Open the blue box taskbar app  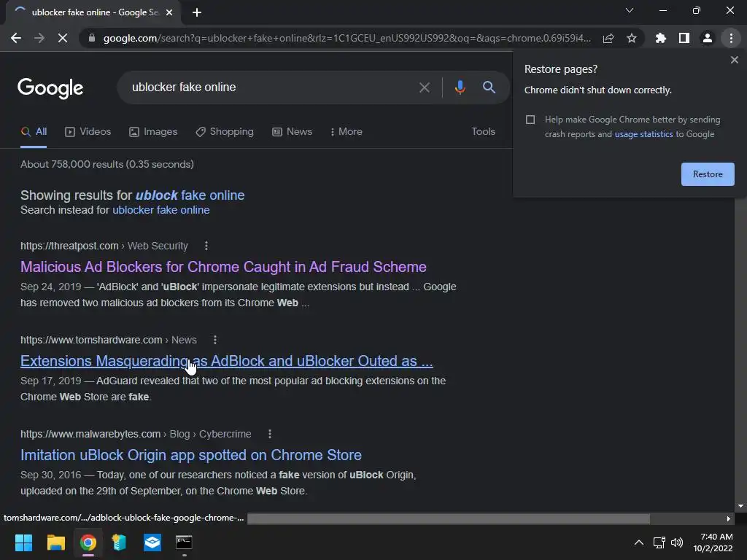click(x=152, y=542)
